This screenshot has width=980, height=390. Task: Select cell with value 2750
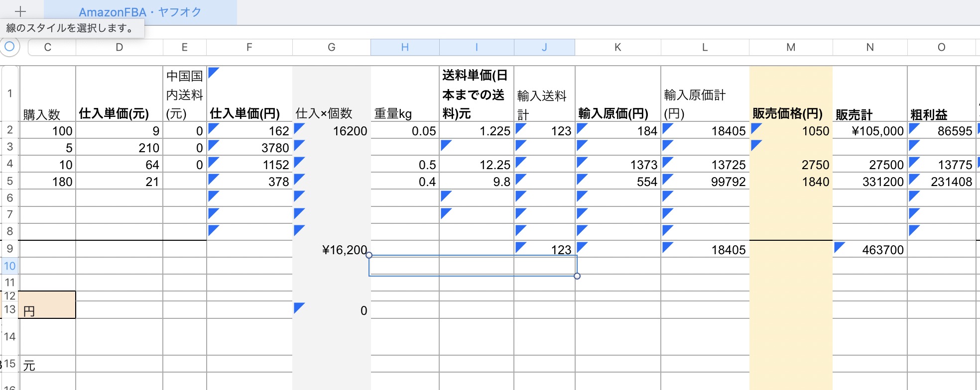pyautogui.click(x=791, y=164)
